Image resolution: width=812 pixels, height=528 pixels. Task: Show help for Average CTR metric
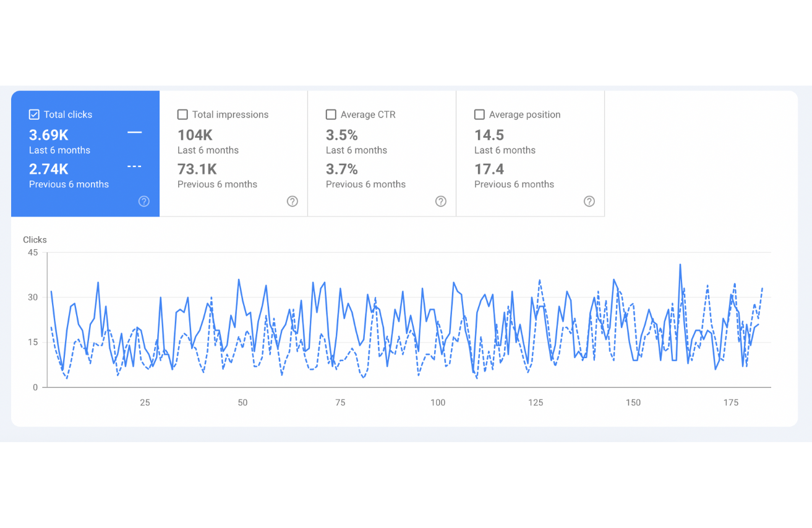[x=441, y=201]
